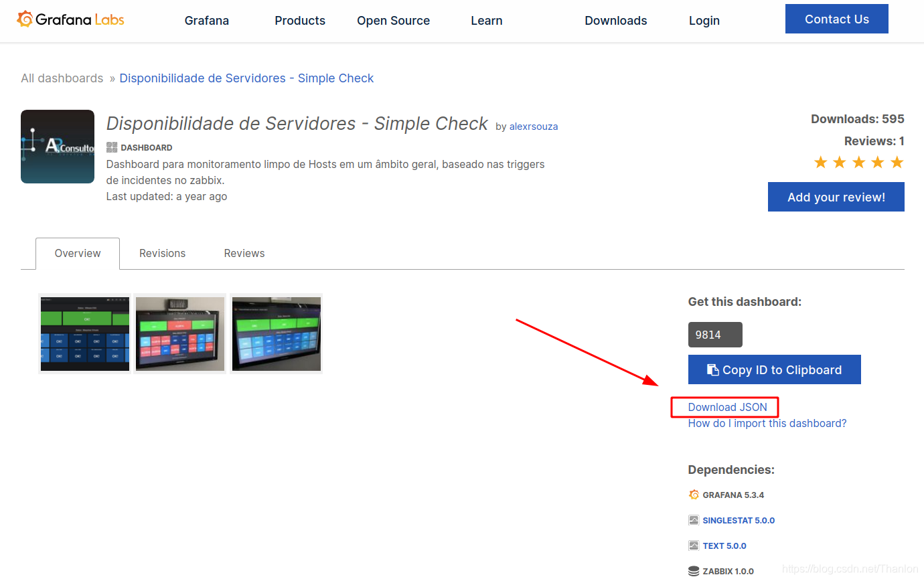Go to Downloads page
Screen dimensions: 924x581
pos(616,21)
